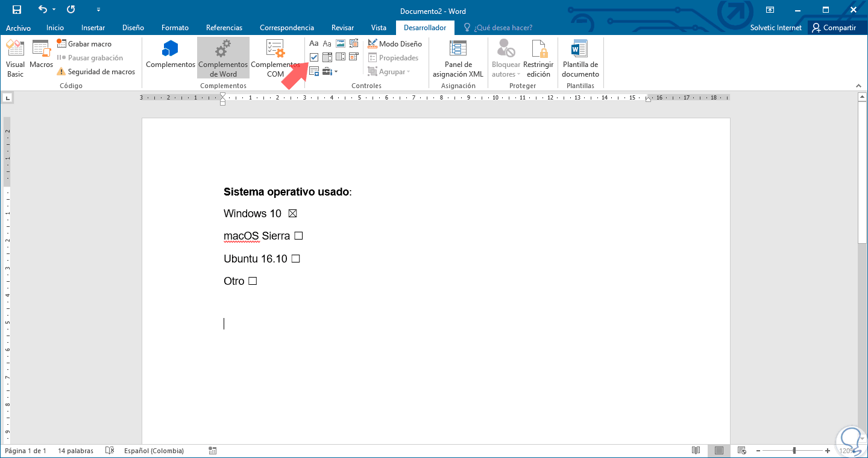
Task: Insert a combo box content control
Action: pyautogui.click(x=327, y=57)
